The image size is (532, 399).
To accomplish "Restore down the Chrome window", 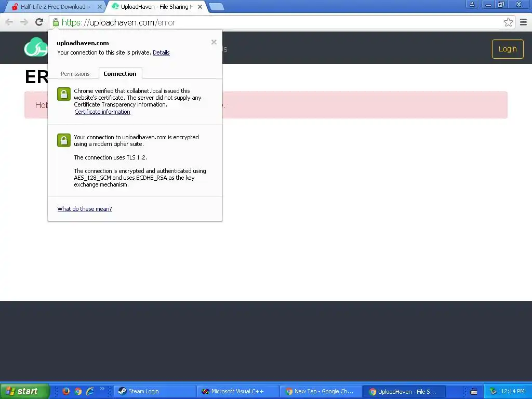I will [x=501, y=5].
